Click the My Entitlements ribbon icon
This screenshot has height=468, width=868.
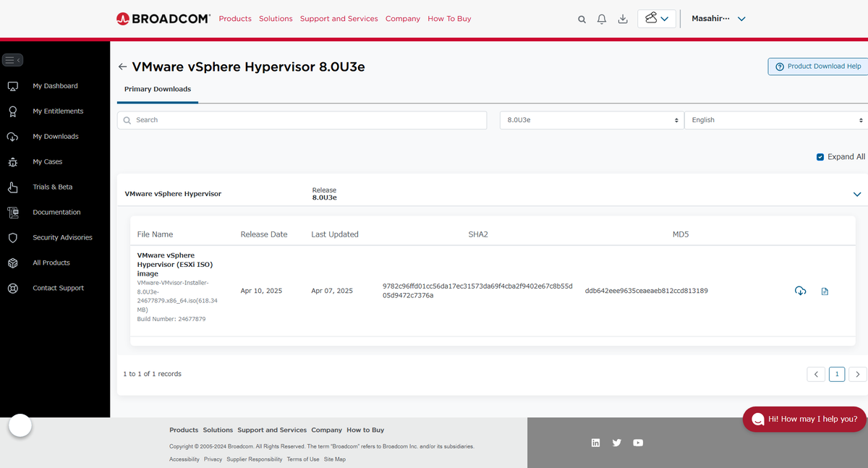(12, 111)
